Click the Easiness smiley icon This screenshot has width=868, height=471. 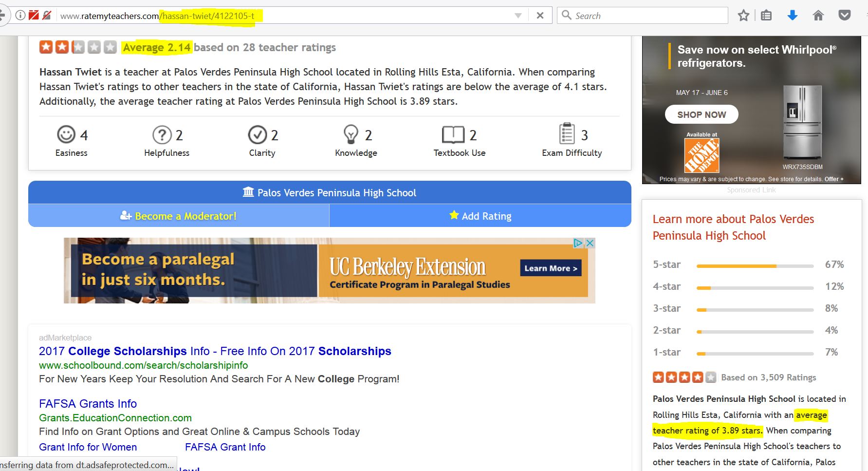(66, 134)
